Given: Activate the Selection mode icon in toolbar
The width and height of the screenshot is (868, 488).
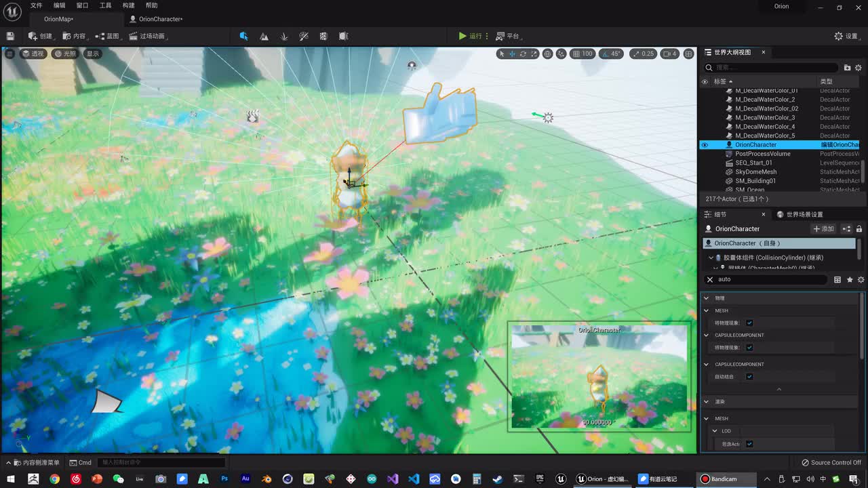Looking at the screenshot, I should (244, 36).
